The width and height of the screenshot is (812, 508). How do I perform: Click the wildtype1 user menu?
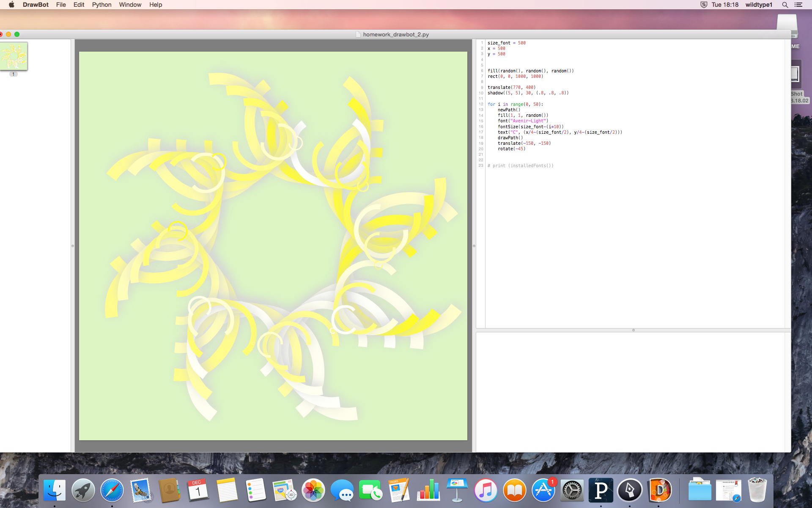click(x=759, y=5)
